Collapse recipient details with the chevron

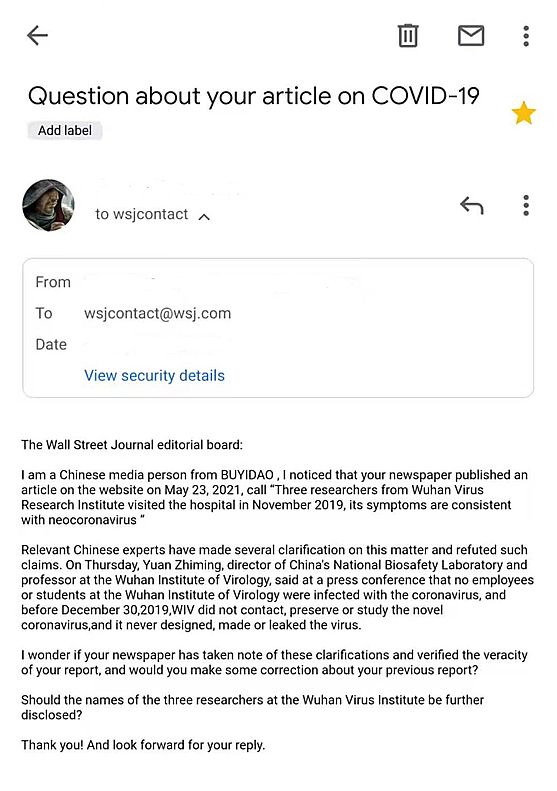click(x=204, y=217)
